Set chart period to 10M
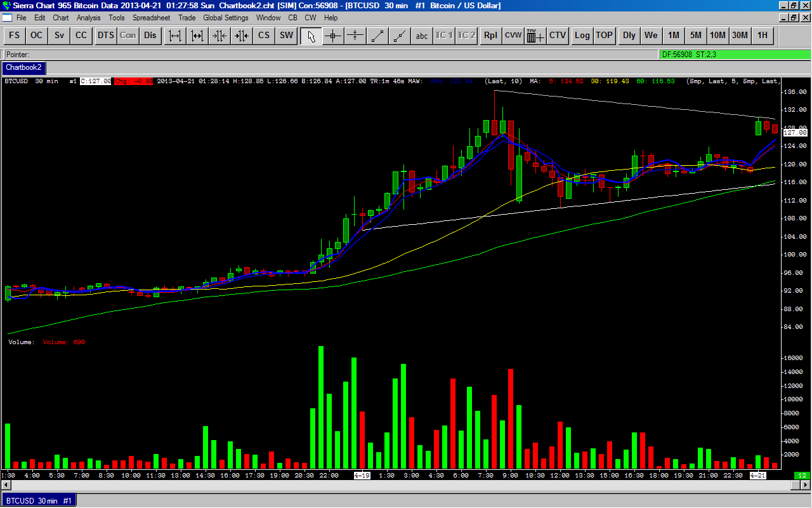 [x=717, y=36]
